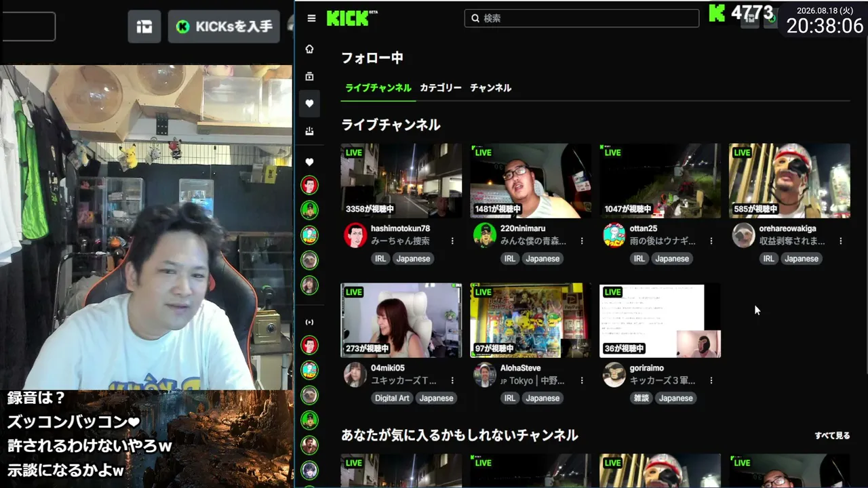Click the あなたが気に入るかもしれないチャンネル heading
Image resolution: width=868 pixels, height=488 pixels.
pos(460,435)
